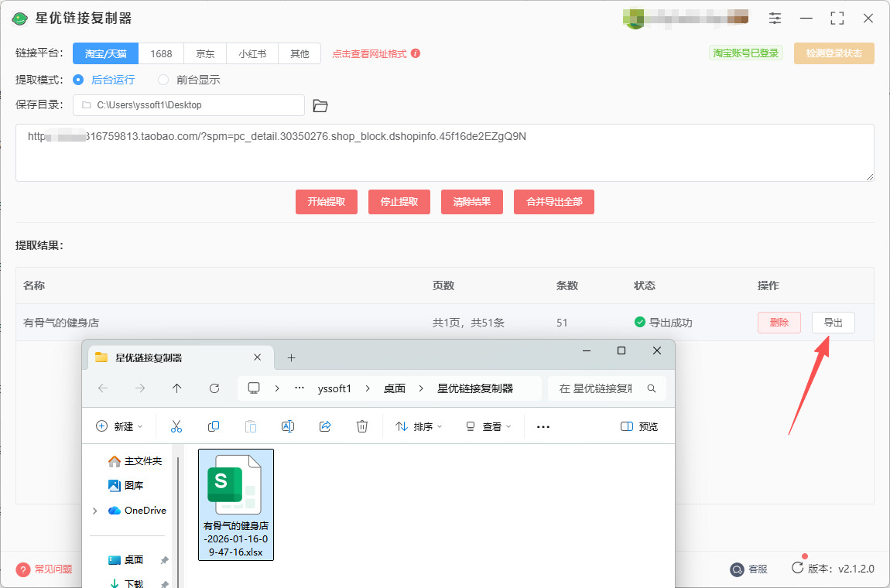Go up one folder in Explorer
This screenshot has height=588, width=890.
(x=176, y=388)
